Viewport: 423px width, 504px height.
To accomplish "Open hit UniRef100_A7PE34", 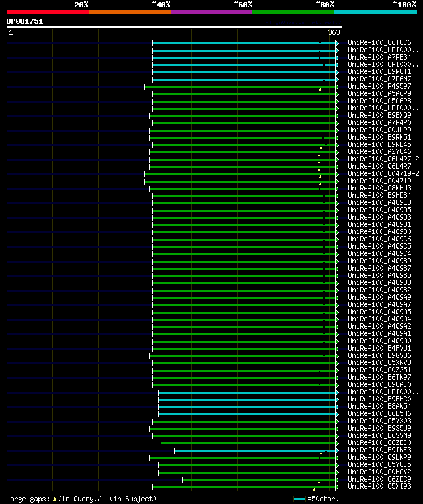I will pos(379,58).
